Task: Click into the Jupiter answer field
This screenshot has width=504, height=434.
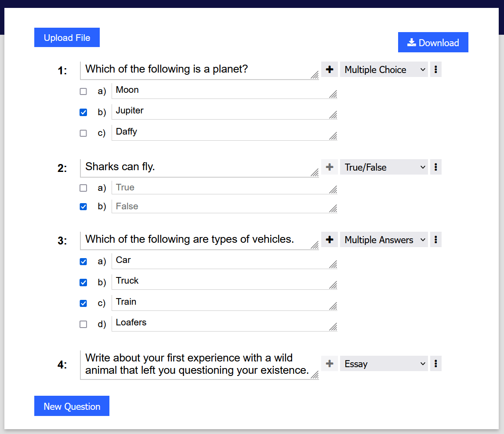Action: (x=225, y=111)
